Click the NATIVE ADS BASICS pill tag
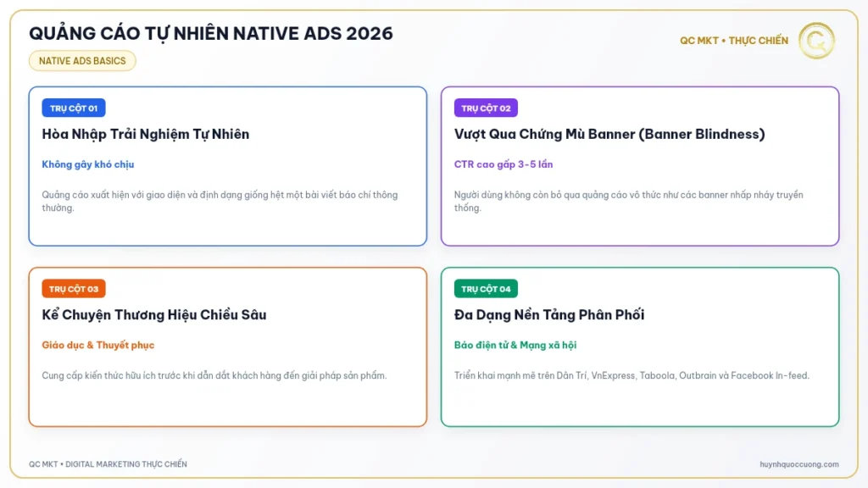 point(82,61)
